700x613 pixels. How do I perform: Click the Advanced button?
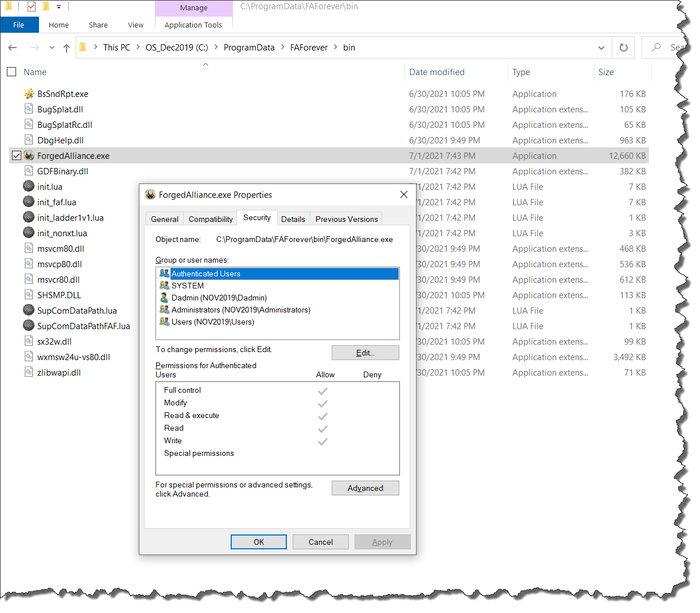pos(365,488)
